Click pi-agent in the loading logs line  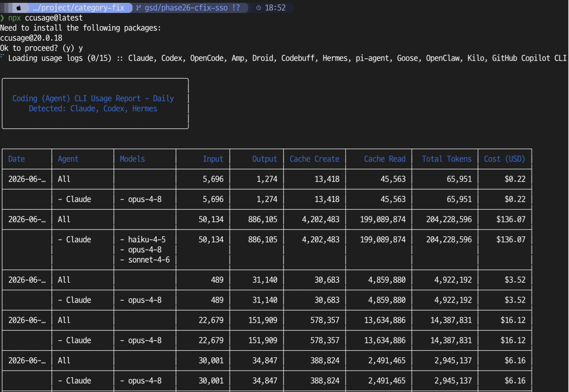point(372,58)
